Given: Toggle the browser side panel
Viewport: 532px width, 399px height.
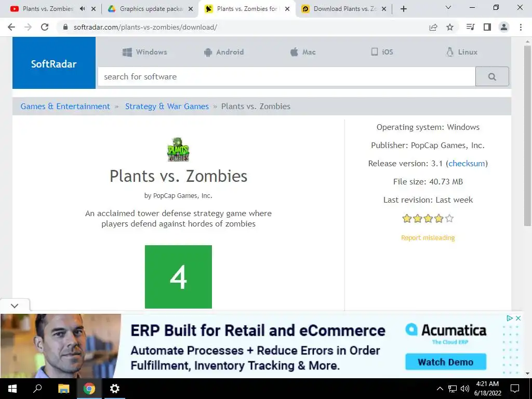Looking at the screenshot, I should (487, 27).
